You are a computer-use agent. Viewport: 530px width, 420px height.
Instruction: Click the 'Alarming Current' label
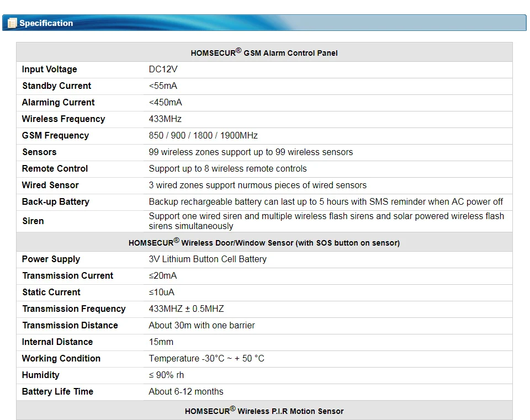(58, 103)
